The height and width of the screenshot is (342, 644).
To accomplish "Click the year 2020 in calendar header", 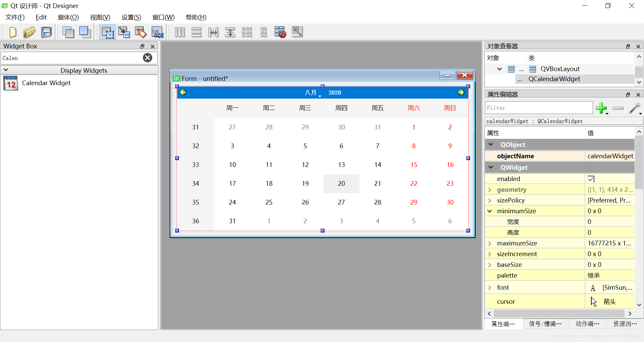I will tap(335, 93).
